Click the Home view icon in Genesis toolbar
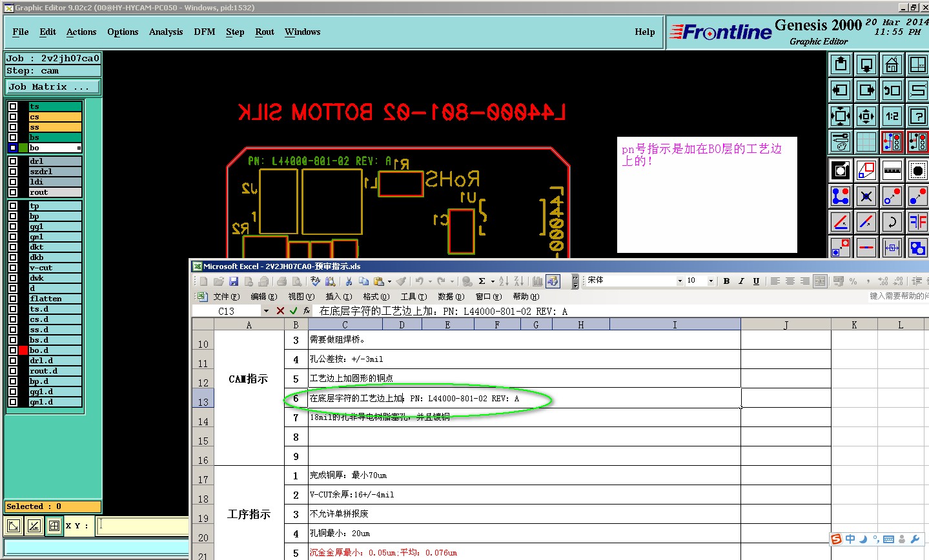This screenshot has width=929, height=560. click(x=892, y=65)
